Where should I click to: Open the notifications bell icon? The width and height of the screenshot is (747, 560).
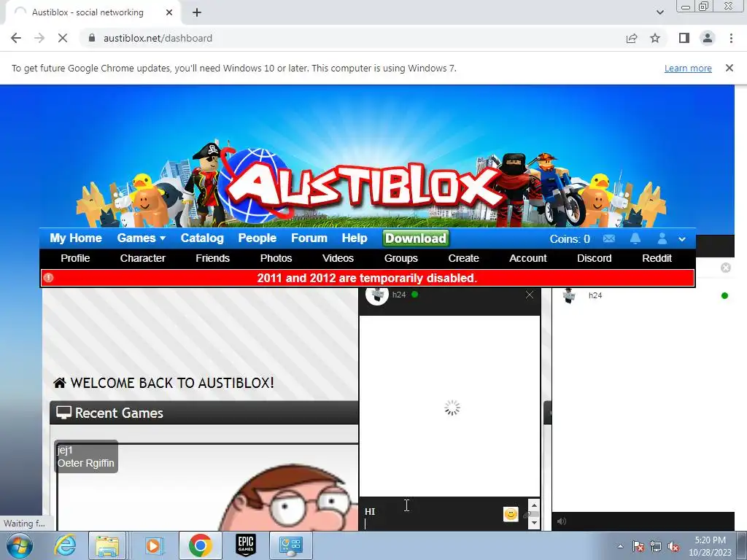click(635, 238)
